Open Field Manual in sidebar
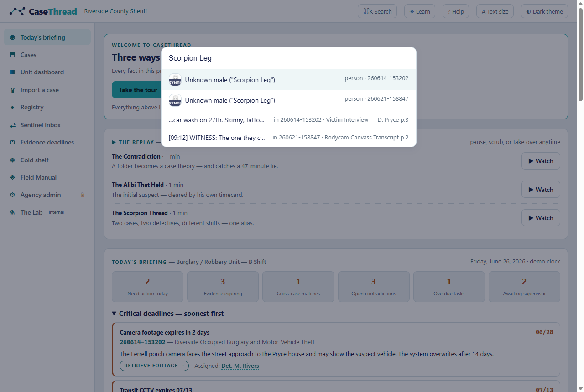Viewport: 584px width, 392px height. (x=47, y=177)
